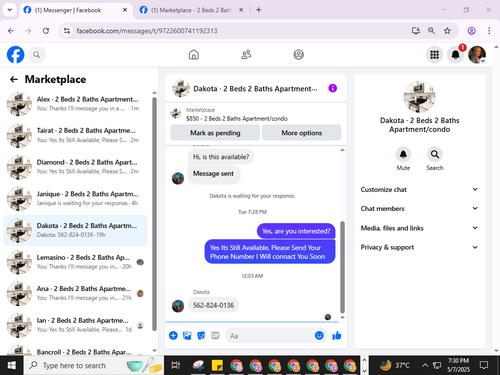Click browser back arrow
The image size is (500, 375).
[11, 31]
